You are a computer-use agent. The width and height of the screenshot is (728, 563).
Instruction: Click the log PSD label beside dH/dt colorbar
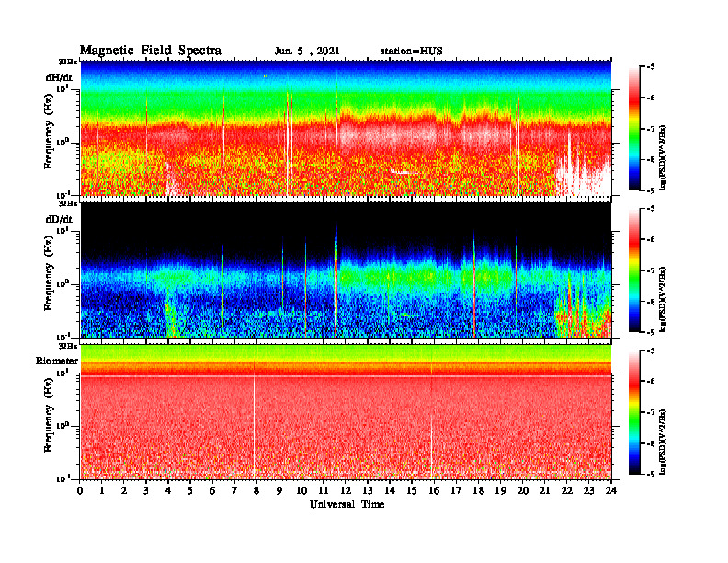663,157
